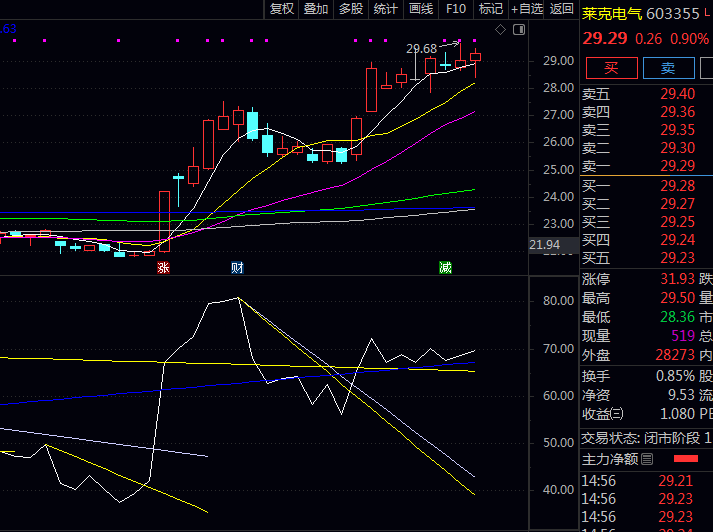Click the 返回 back button

(x=561, y=9)
